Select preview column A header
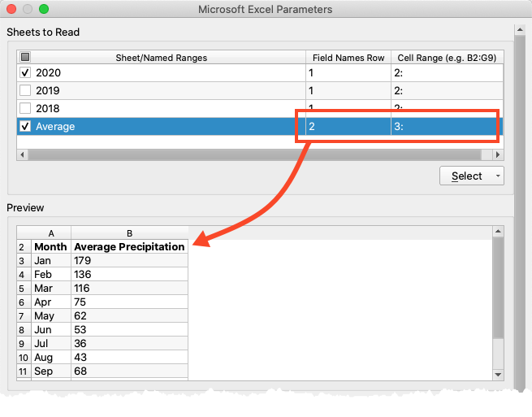Screen dimensions: 532x417 click(x=51, y=232)
